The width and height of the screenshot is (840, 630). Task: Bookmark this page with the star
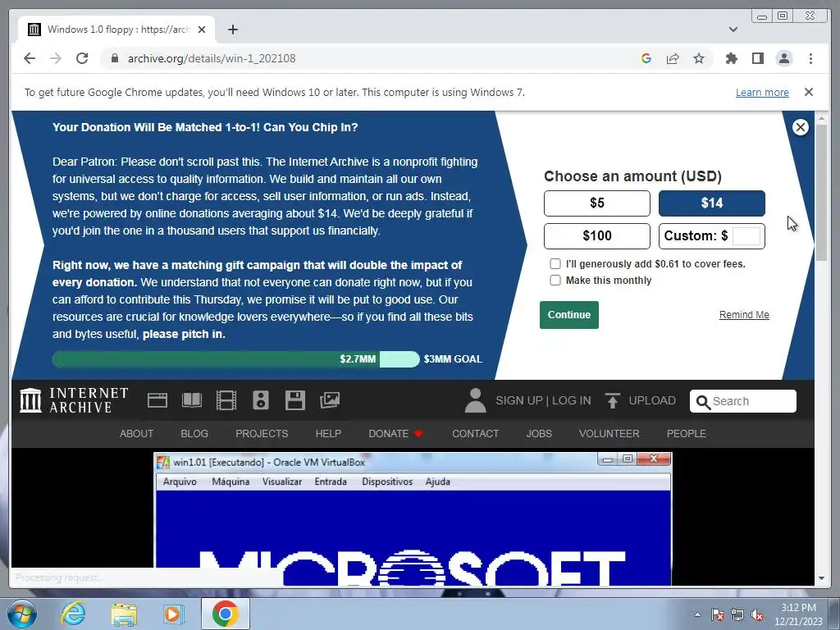coord(699,58)
